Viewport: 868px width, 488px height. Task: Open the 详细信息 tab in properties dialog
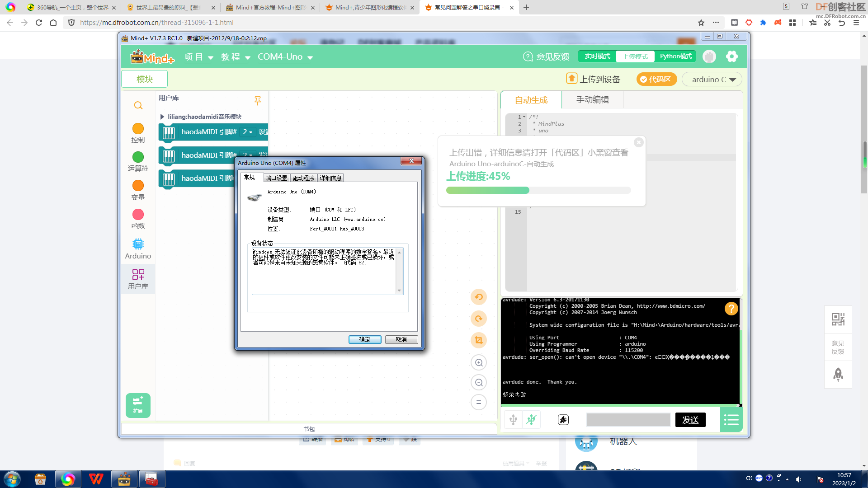[330, 178]
